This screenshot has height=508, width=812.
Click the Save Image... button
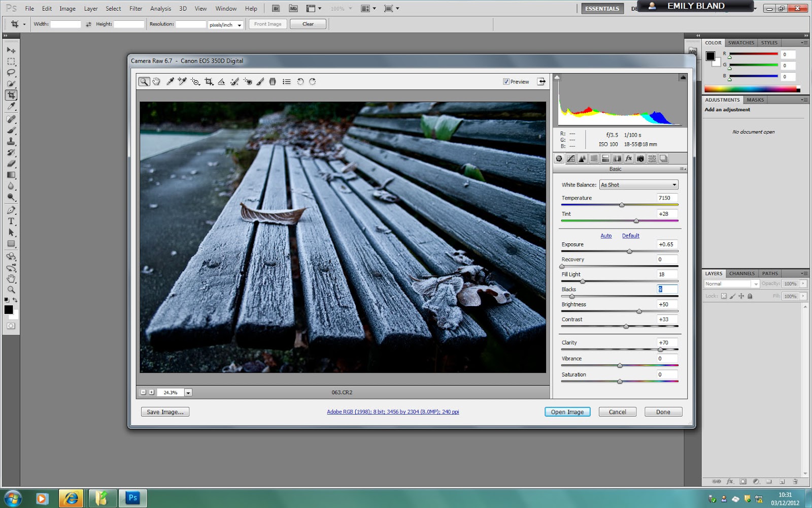pyautogui.click(x=165, y=412)
